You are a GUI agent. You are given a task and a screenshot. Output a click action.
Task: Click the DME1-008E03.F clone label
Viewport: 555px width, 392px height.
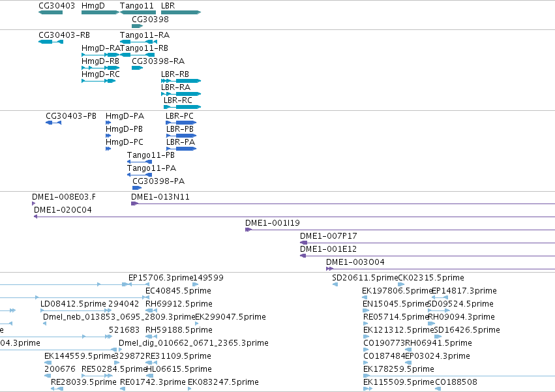[x=64, y=197]
